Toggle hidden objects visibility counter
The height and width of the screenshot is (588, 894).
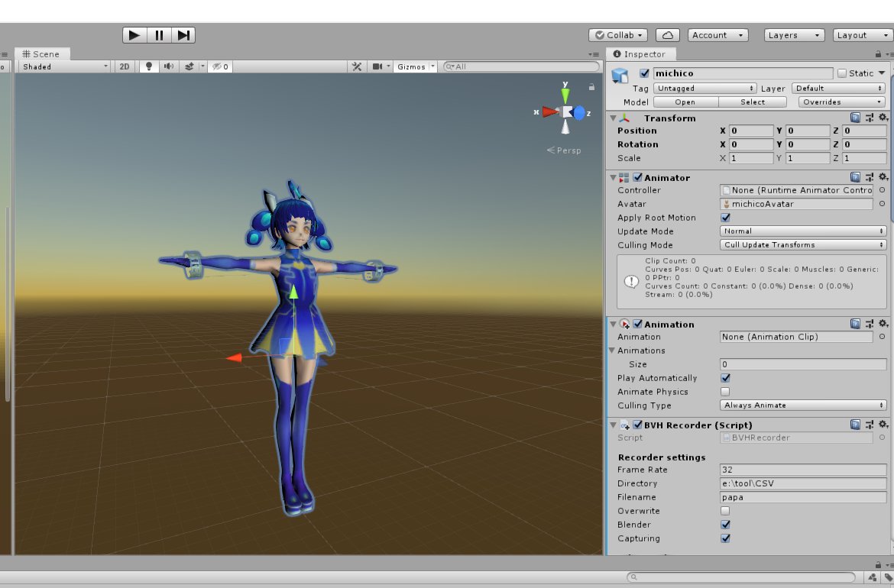coord(220,66)
